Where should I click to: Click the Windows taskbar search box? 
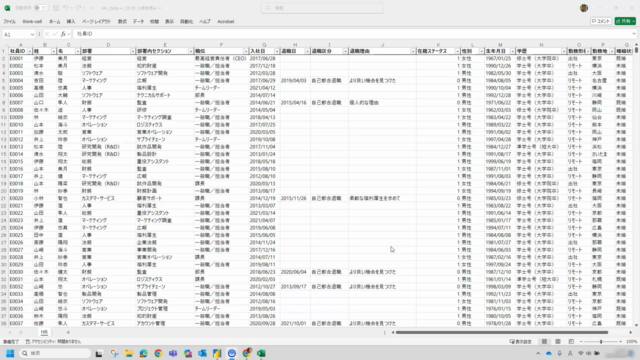pos(55,353)
